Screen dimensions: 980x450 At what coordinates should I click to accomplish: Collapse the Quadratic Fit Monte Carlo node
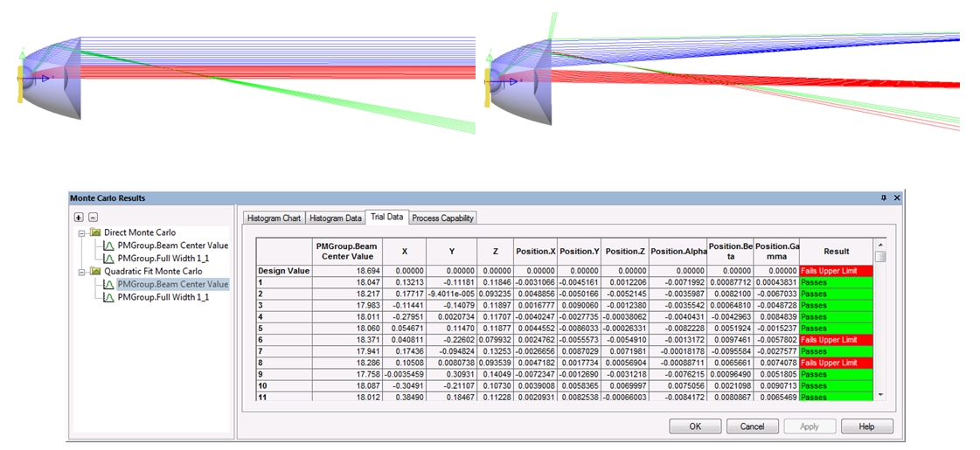81,272
